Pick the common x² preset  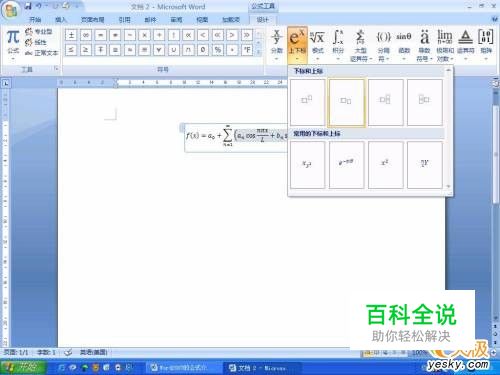(x=385, y=165)
